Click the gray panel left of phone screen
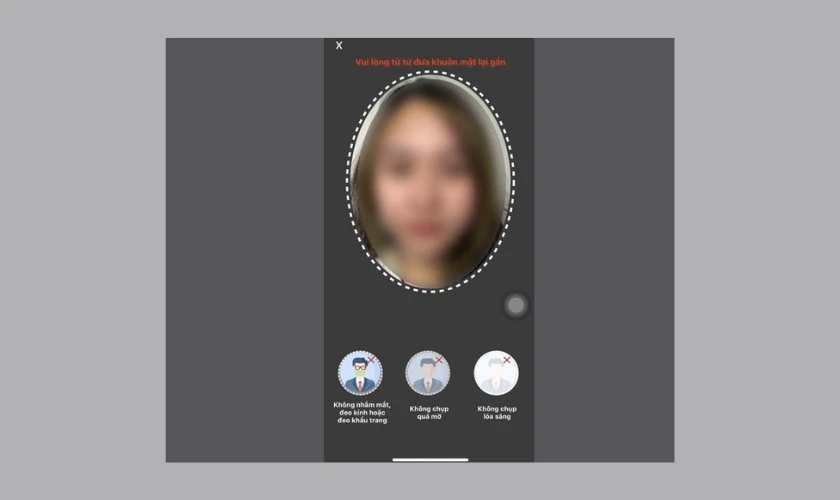Viewport: 840px width, 500px height. click(245, 250)
